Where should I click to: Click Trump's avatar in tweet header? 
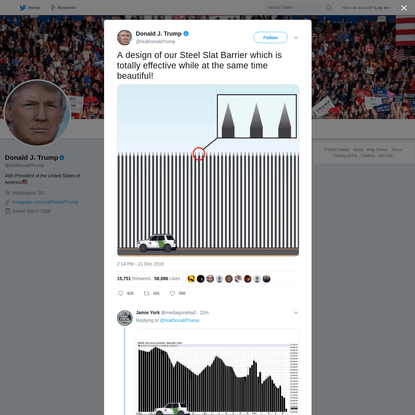coord(125,37)
